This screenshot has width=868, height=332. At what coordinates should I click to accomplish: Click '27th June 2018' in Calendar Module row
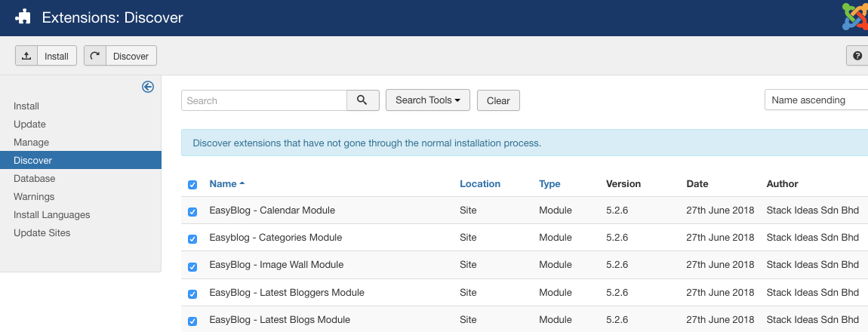720,211
